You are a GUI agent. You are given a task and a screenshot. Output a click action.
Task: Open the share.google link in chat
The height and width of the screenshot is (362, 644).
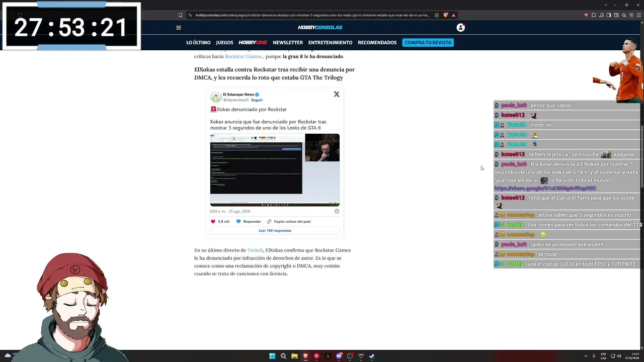(x=545, y=188)
